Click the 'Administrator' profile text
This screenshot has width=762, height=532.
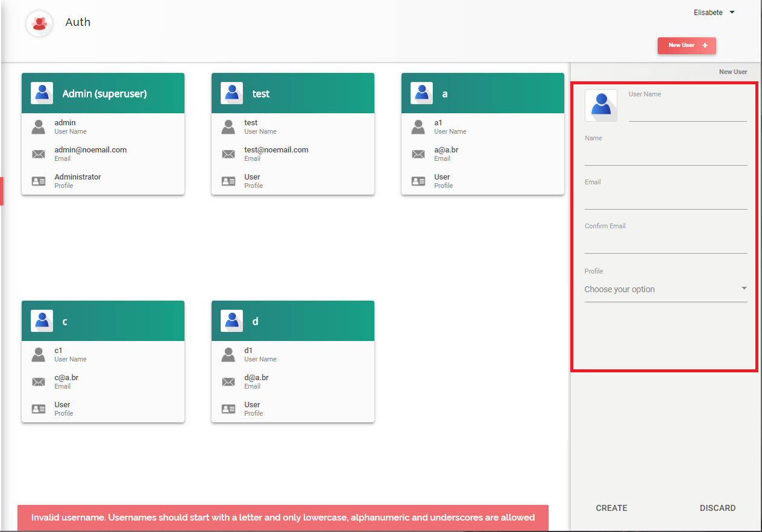[x=78, y=177]
